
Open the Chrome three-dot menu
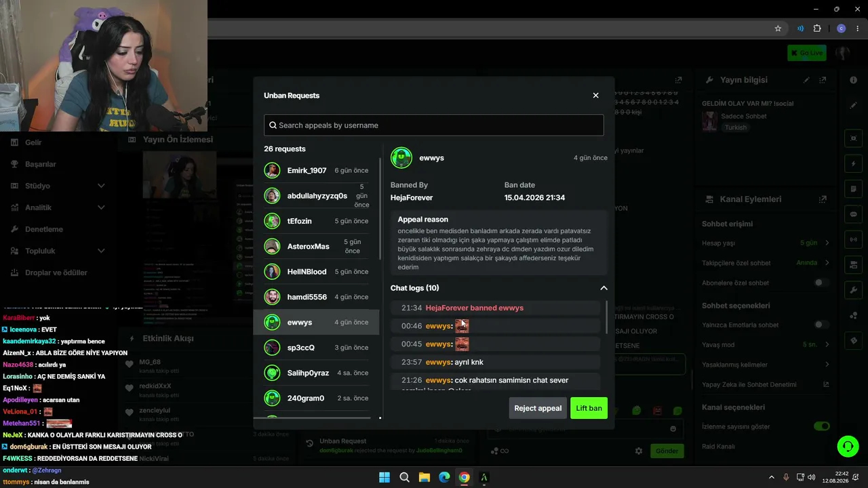point(858,28)
